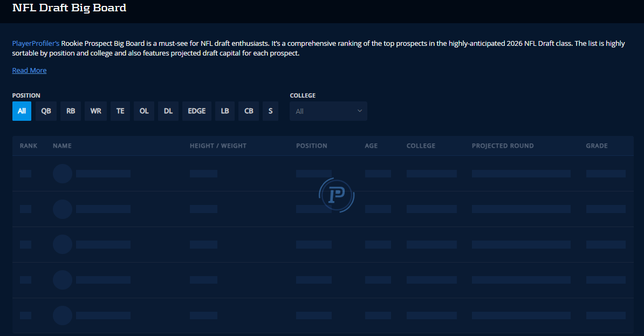Sort by the NAME column header
Screen dimensions: 644x336
click(x=62, y=146)
